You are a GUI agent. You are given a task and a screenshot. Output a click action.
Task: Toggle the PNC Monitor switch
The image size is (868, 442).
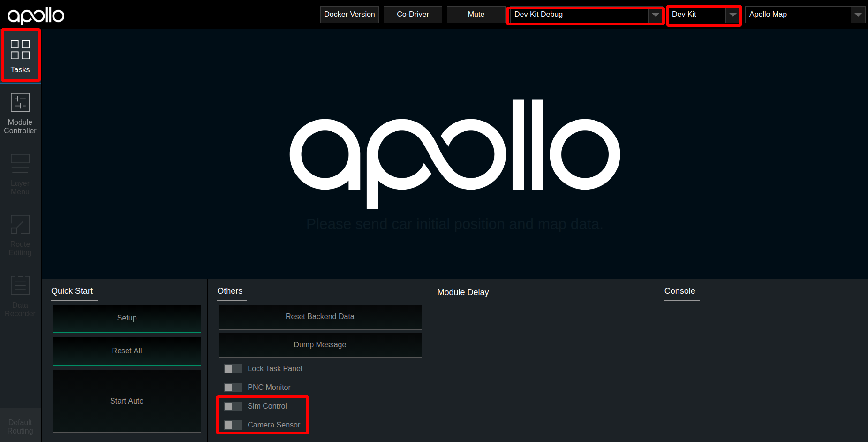[x=233, y=388]
